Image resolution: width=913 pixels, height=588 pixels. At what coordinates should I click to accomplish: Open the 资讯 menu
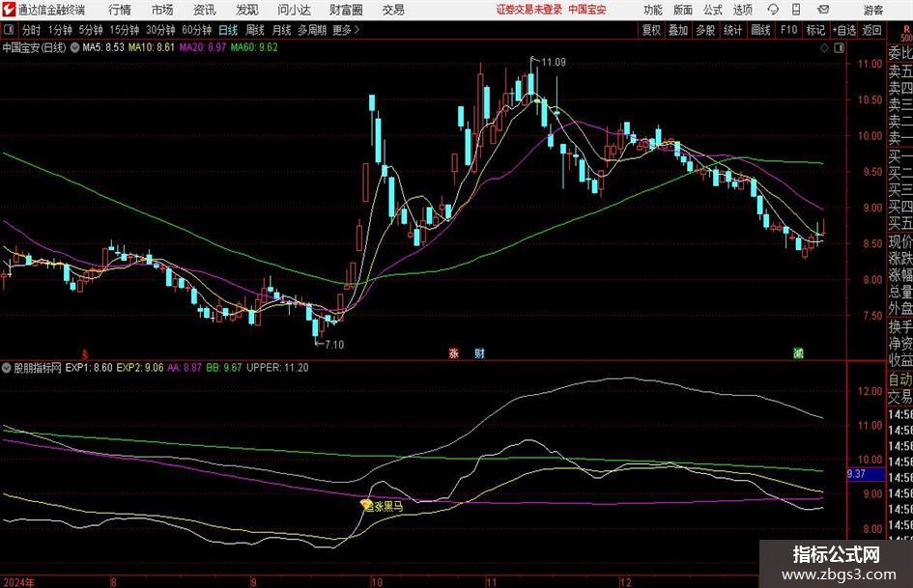click(205, 10)
